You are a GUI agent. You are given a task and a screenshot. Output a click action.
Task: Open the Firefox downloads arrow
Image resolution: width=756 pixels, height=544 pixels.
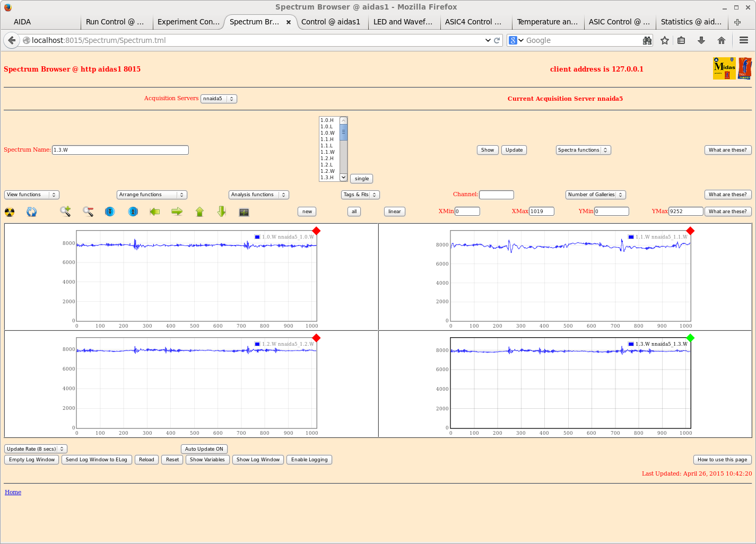701,40
